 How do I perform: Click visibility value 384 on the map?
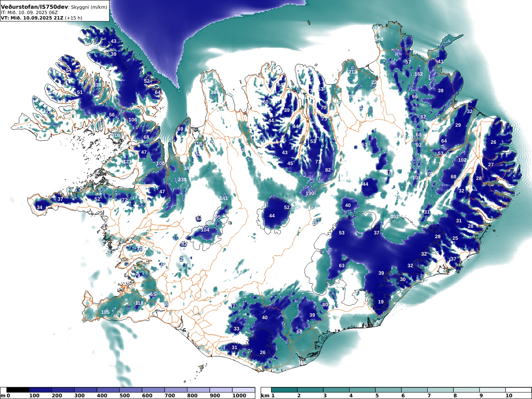214,92
